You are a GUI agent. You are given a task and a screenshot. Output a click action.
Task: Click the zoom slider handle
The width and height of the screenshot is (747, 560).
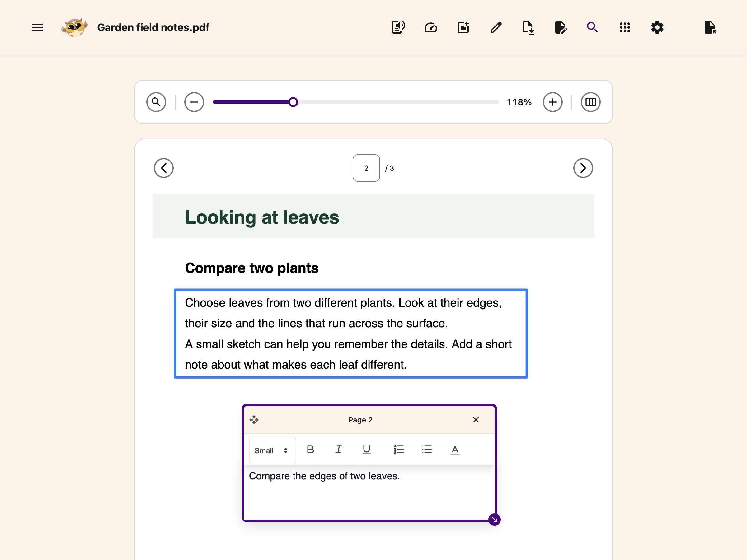(293, 102)
